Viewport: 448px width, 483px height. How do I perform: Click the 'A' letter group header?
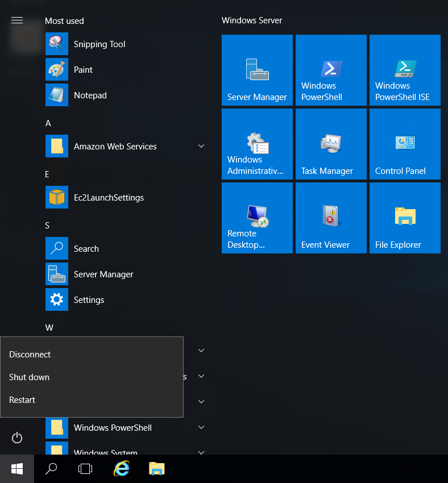click(48, 123)
